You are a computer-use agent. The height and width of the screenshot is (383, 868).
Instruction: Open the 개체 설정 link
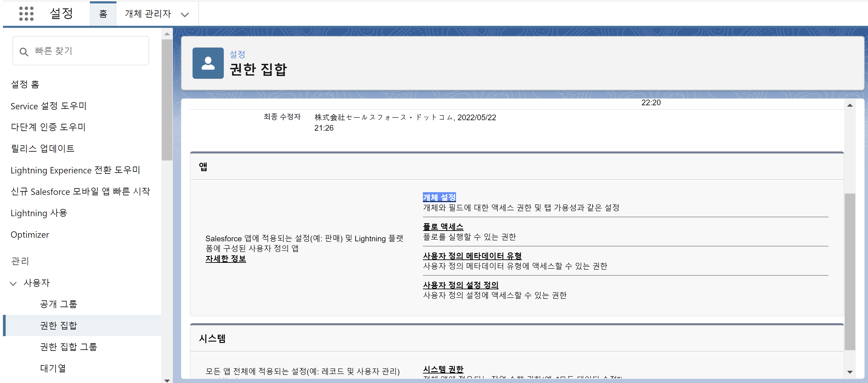[x=439, y=197]
